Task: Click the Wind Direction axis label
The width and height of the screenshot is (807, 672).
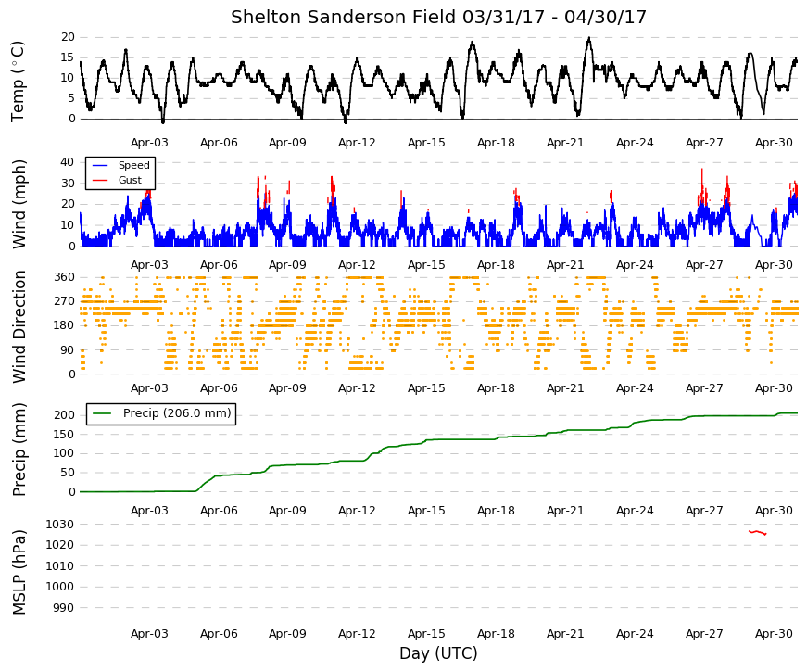Action: click(x=19, y=326)
